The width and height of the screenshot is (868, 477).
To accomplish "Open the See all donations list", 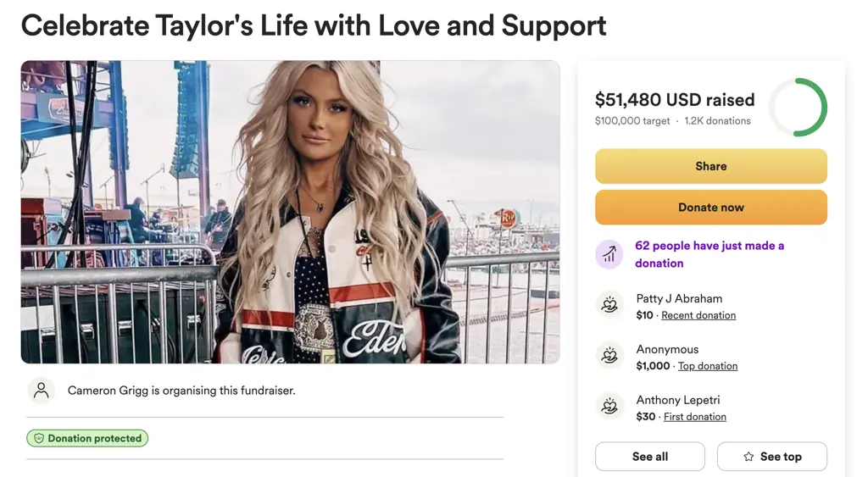I will 649,457.
